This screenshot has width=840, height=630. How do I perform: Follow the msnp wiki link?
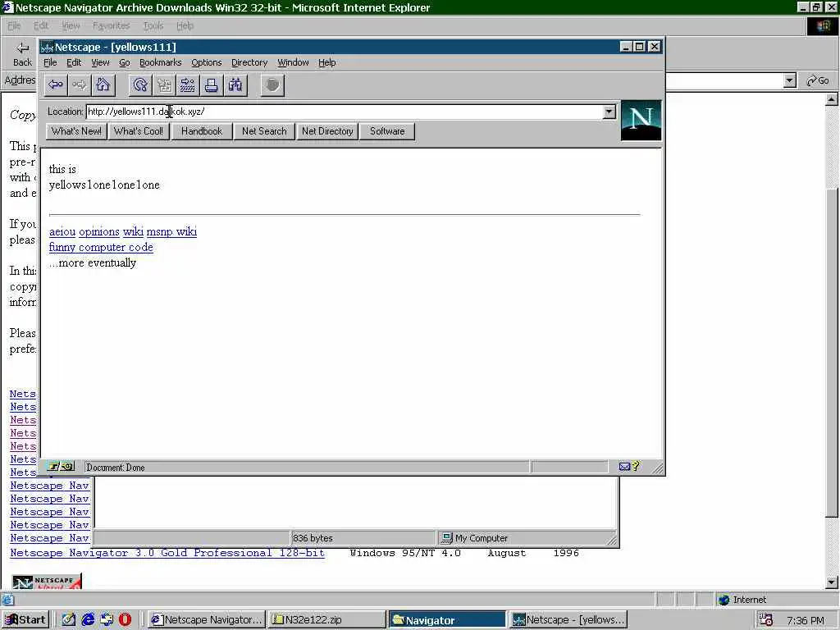click(x=171, y=232)
